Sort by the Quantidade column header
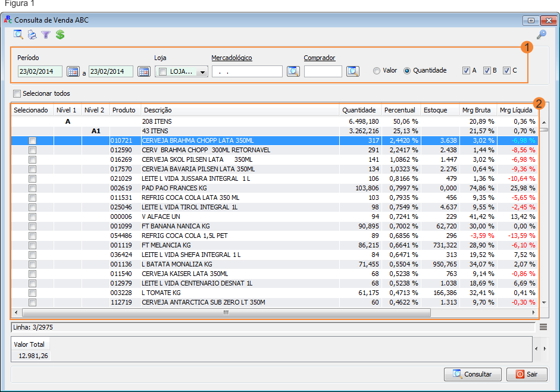This screenshot has width=560, height=392. (360, 110)
